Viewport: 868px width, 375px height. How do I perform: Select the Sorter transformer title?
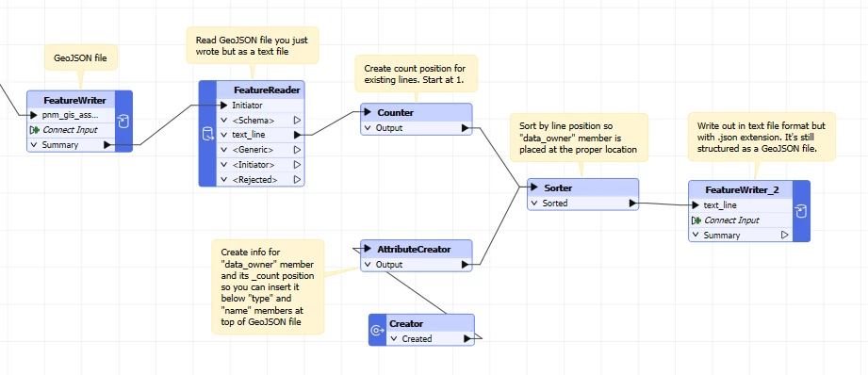coord(557,187)
